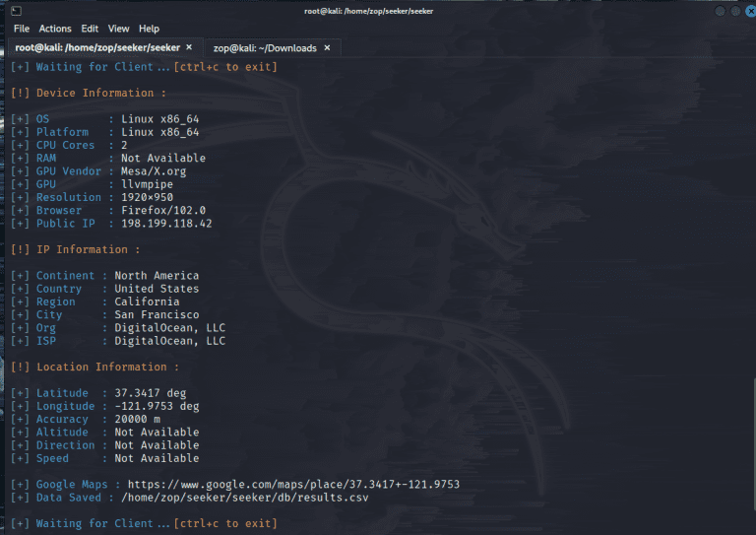Close the root@kali seeker tab
The width and height of the screenshot is (756, 535).
[x=189, y=47]
